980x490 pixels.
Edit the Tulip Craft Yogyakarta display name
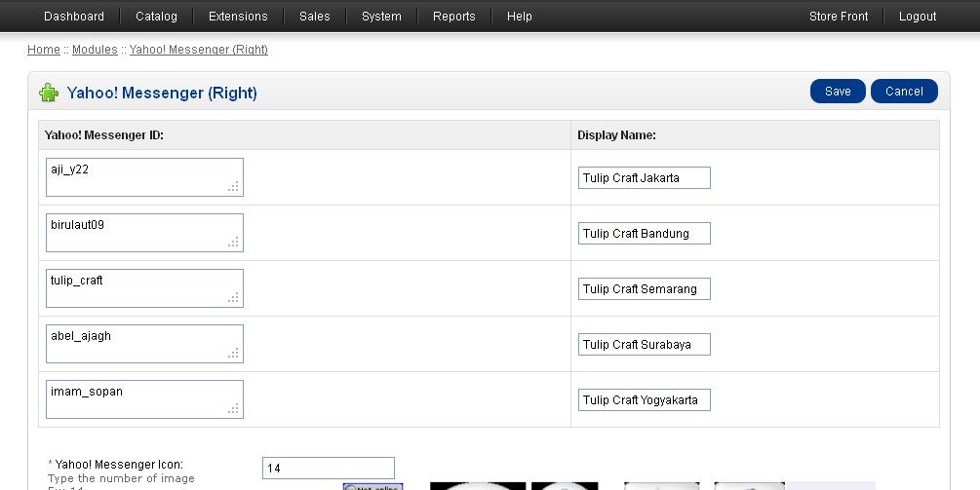[645, 400]
